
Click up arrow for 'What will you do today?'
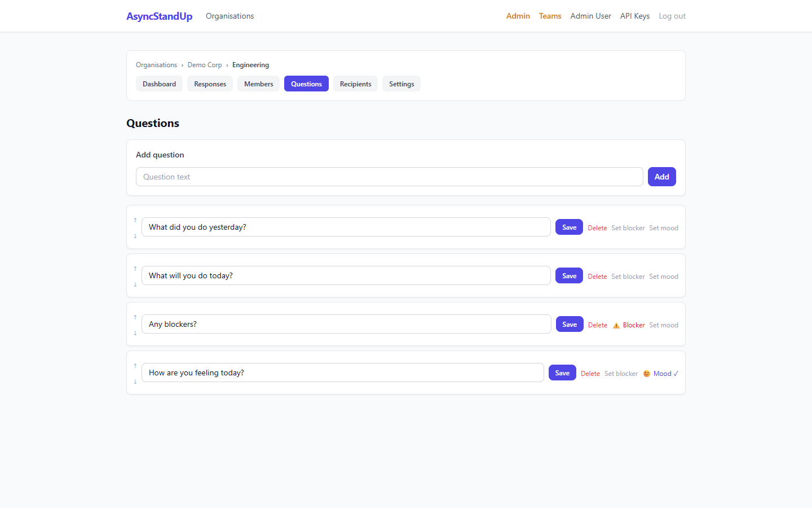click(x=135, y=269)
